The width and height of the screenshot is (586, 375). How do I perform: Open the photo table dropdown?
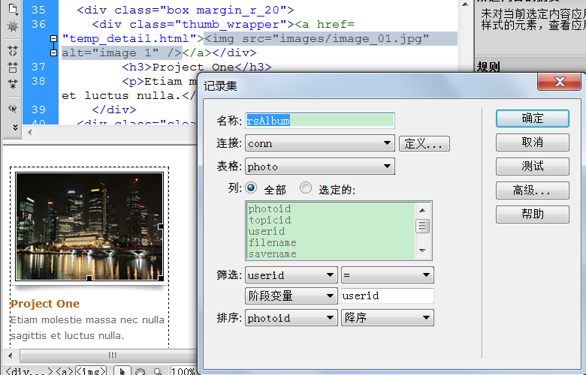coord(320,166)
